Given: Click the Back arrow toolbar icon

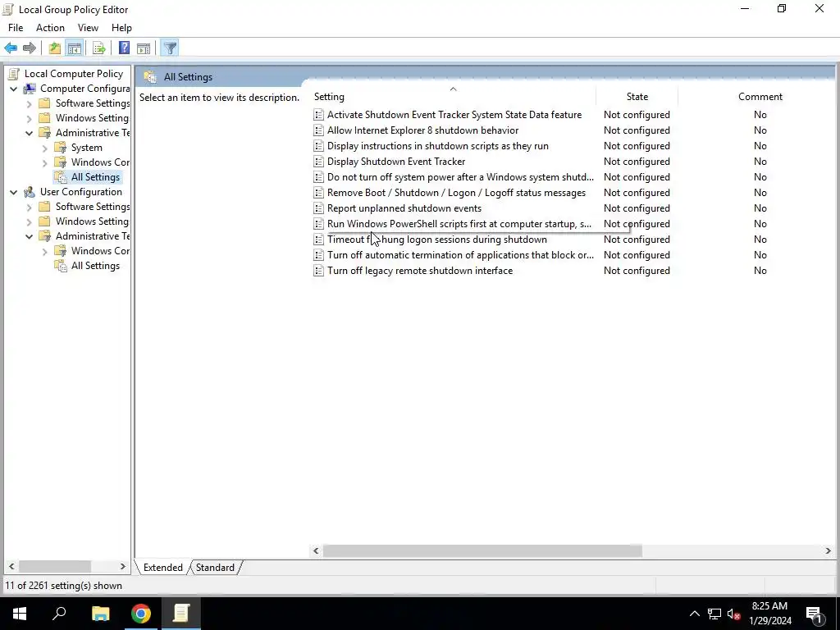Looking at the screenshot, I should (11, 48).
